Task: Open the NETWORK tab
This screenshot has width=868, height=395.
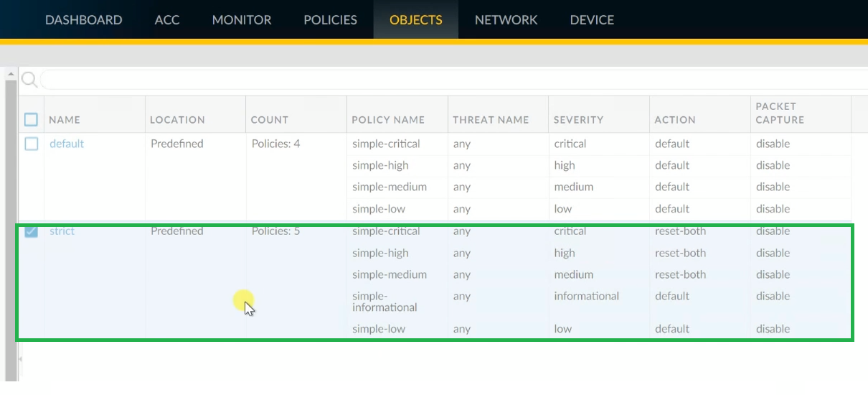Action: 506,19
